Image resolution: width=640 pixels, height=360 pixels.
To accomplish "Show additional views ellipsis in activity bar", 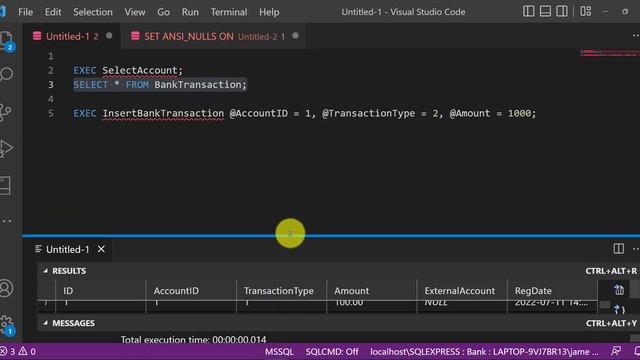I will coord(6,221).
